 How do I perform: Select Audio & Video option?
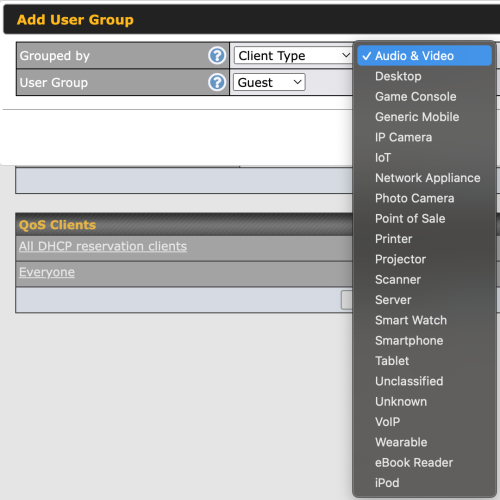(x=424, y=56)
